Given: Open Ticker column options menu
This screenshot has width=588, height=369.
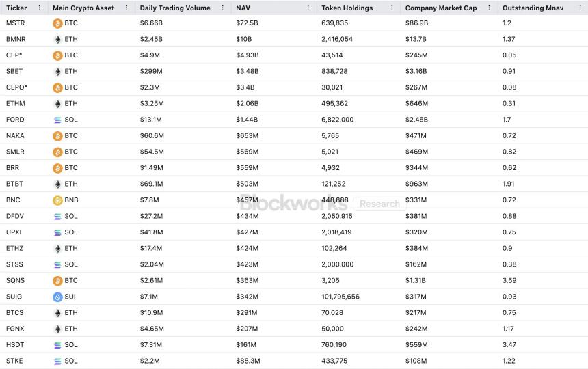Looking at the screenshot, I should (x=39, y=8).
